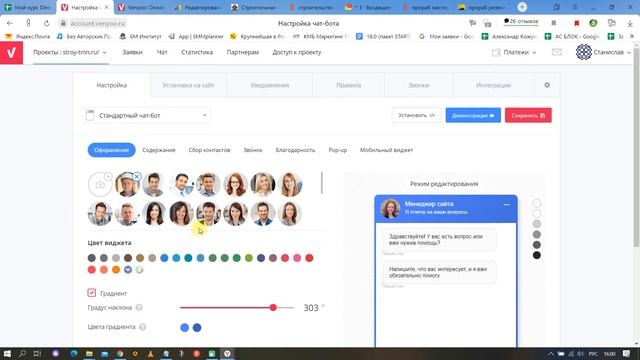
Task: Expand the Проекты: stroy-tmn.ru dropdown
Action: tap(70, 52)
